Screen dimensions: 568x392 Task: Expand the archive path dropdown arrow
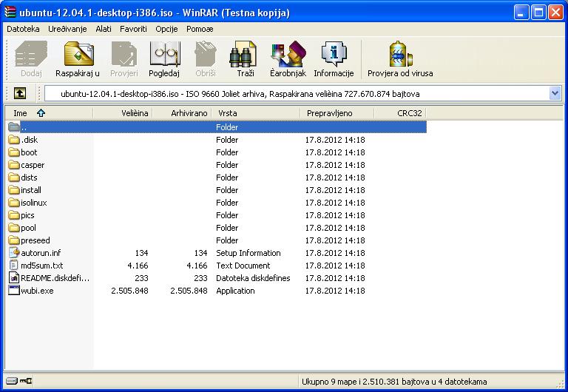coord(555,93)
